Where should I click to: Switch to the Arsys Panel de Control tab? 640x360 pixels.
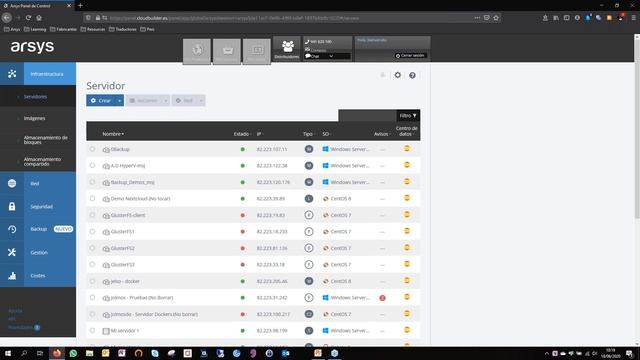pyautogui.click(x=37, y=6)
